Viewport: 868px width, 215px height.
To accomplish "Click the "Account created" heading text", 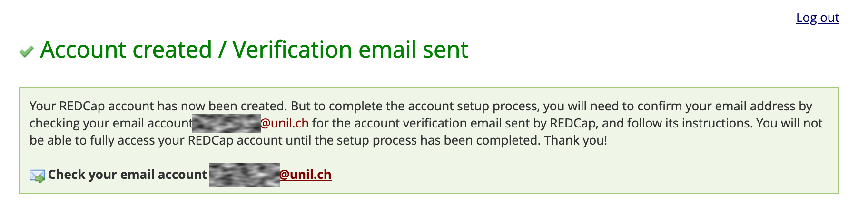I will pyautogui.click(x=126, y=49).
